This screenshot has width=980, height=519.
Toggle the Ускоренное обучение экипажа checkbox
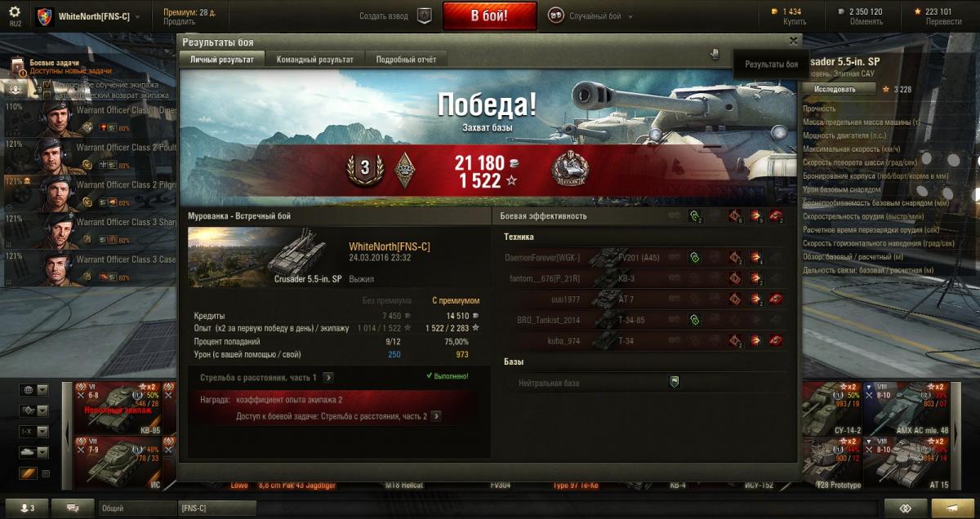click(x=47, y=85)
